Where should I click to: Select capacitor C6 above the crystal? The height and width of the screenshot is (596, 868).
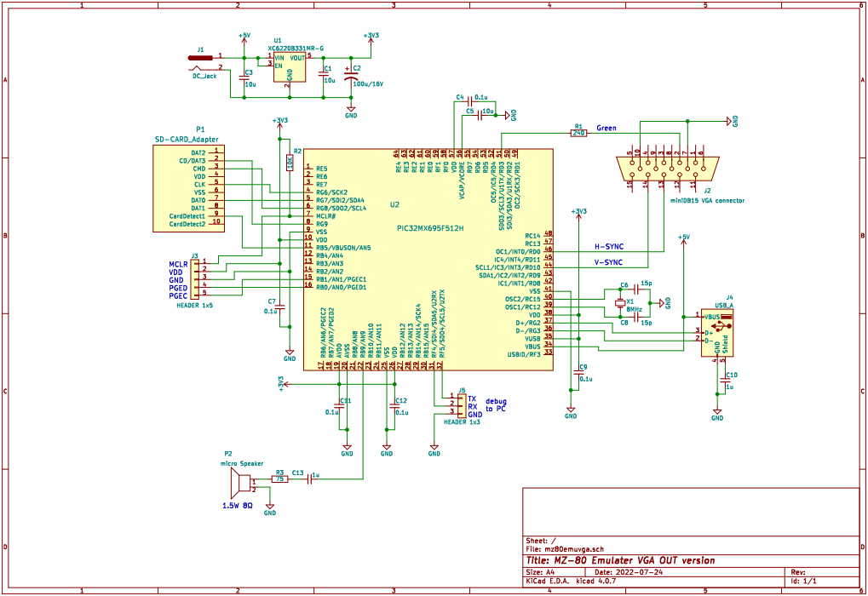(635, 289)
